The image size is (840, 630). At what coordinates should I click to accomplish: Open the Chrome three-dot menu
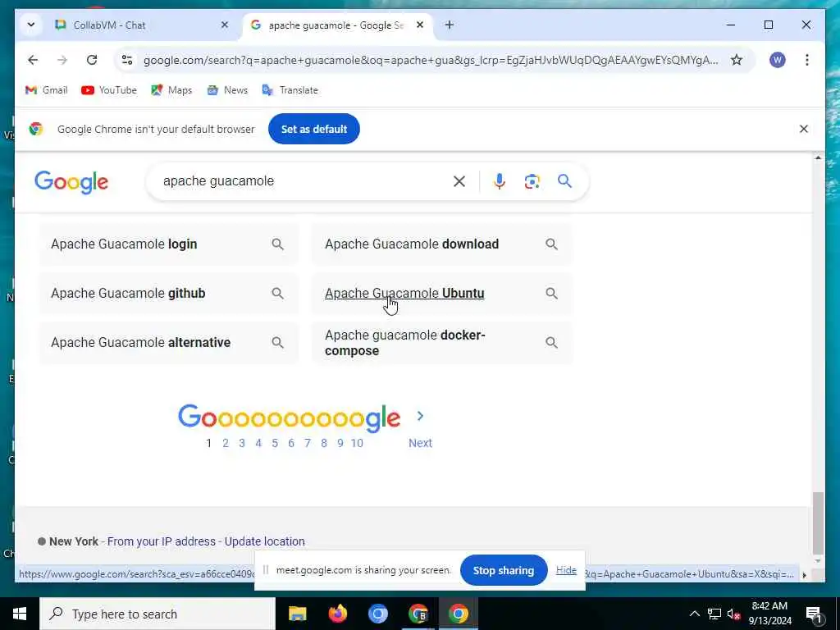807,60
